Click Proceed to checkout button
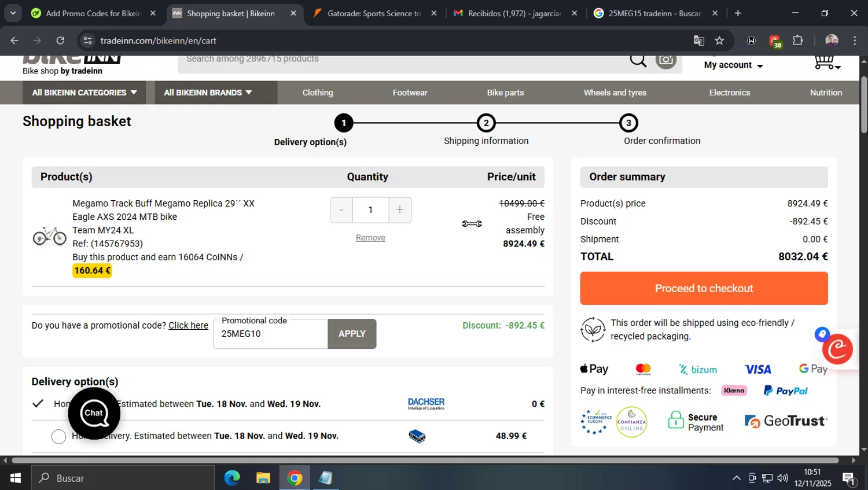Screen dimensions: 868x490 (x=704, y=288)
